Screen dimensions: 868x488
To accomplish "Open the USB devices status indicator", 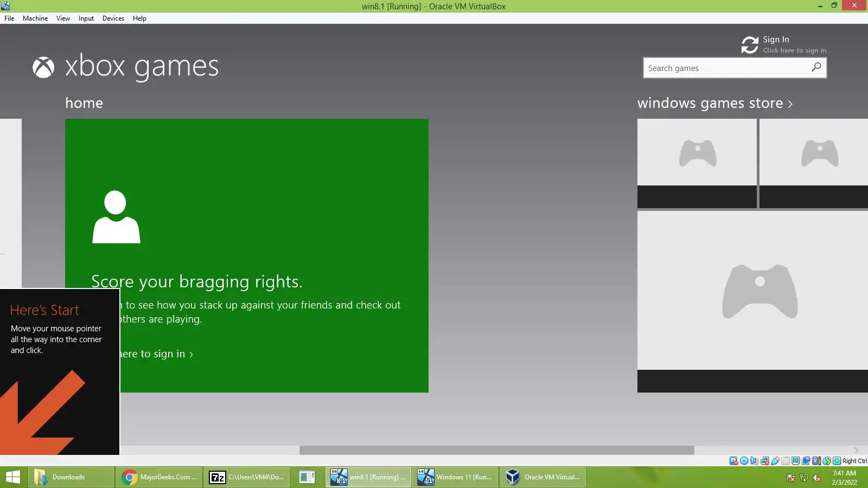I will click(x=775, y=461).
